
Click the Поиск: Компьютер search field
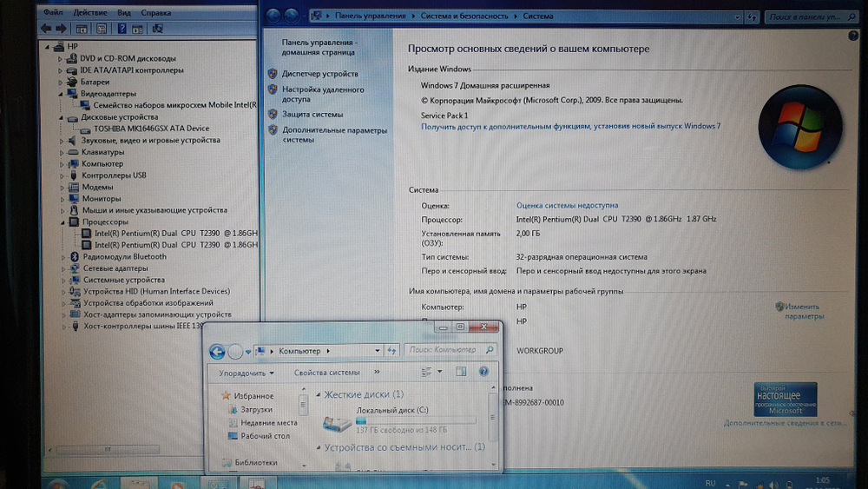tap(450, 350)
